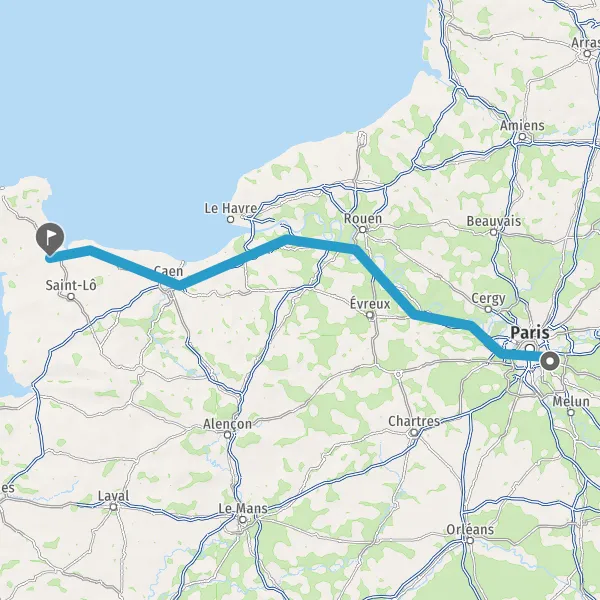Click the Arras map label
The height and width of the screenshot is (600, 600).
[585, 42]
